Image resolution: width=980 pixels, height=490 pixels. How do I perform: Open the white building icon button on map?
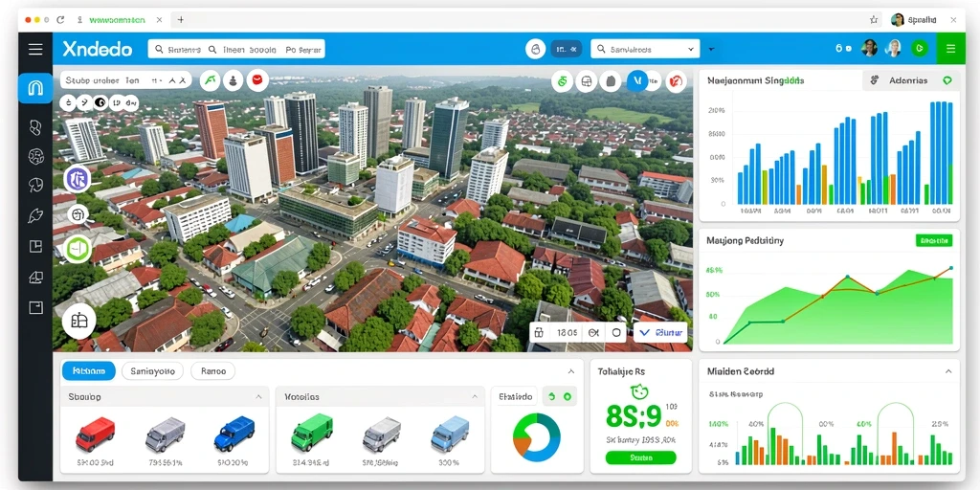(x=78, y=322)
